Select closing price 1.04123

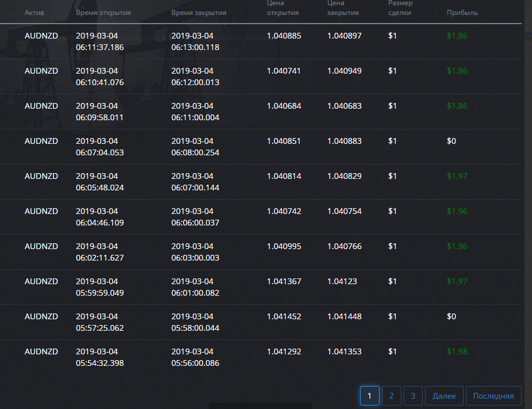click(x=342, y=281)
